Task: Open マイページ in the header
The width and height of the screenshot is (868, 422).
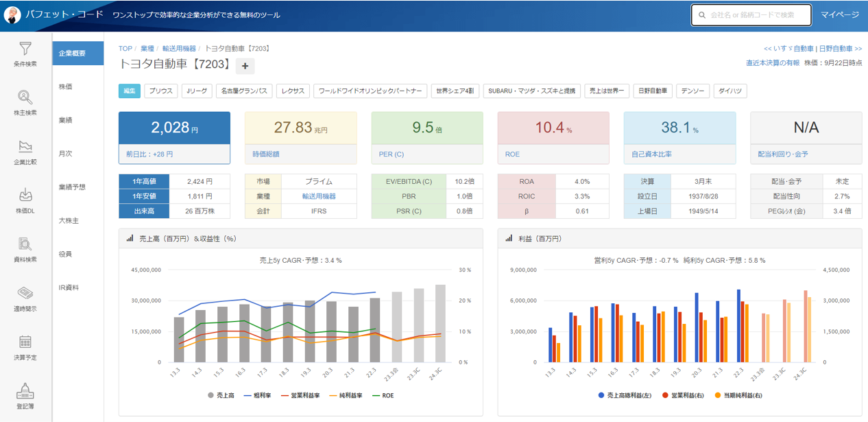Action: click(840, 15)
